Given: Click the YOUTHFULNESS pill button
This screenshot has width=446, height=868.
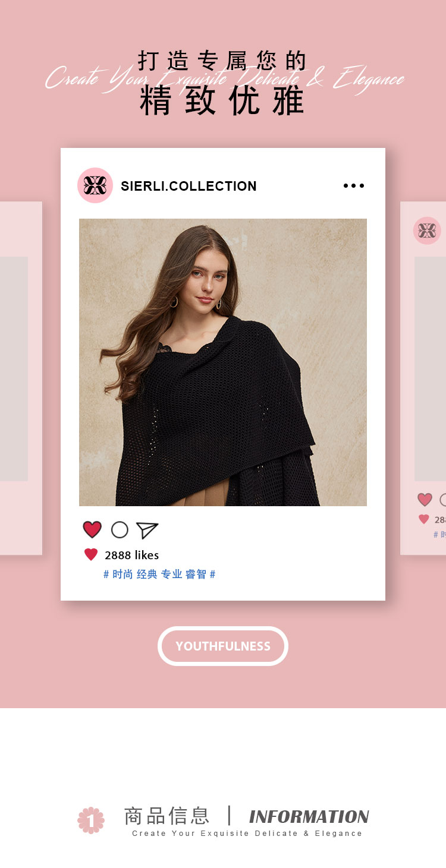Looking at the screenshot, I should pyautogui.click(x=223, y=646).
